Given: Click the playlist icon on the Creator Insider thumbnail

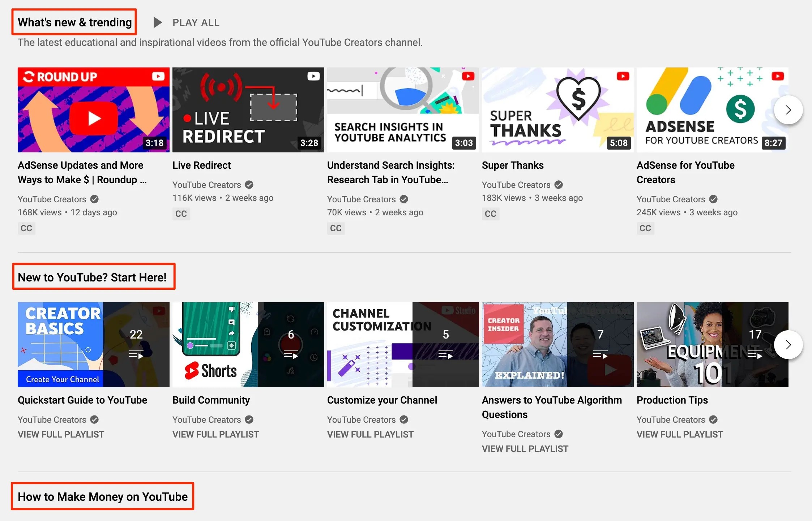Looking at the screenshot, I should click(x=601, y=355).
